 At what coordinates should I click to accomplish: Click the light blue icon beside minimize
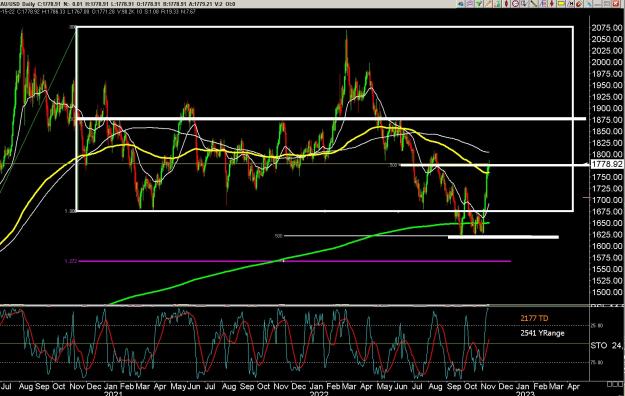[x=588, y=4]
